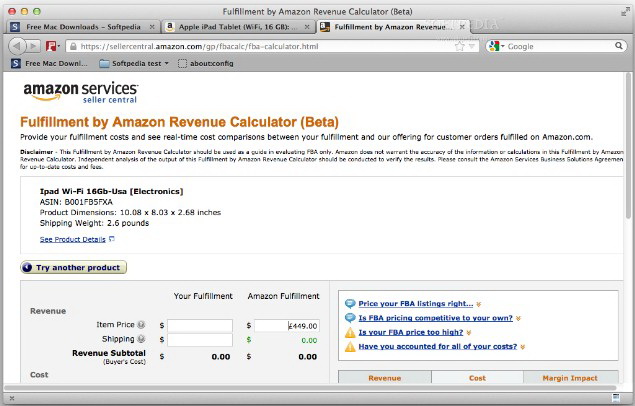Viewport: 635px width, 406px height.
Task: Click the vertical page scrollbar
Action: point(628,146)
